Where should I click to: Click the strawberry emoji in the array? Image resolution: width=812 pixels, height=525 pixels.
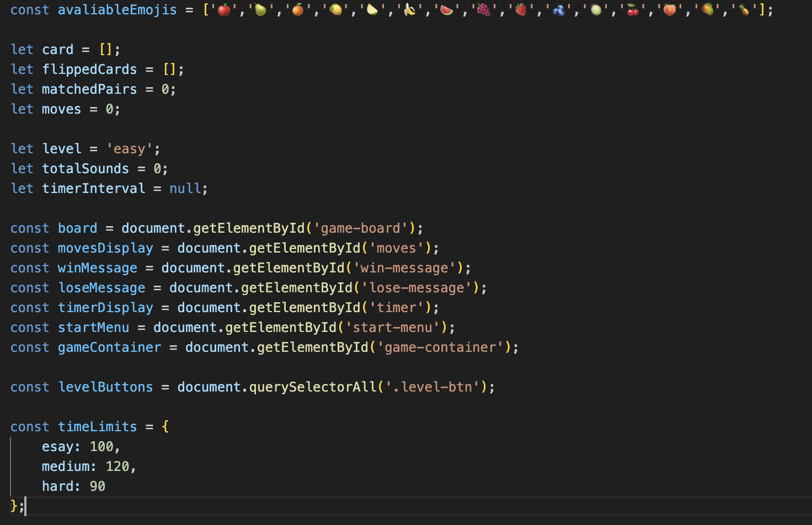(x=521, y=9)
